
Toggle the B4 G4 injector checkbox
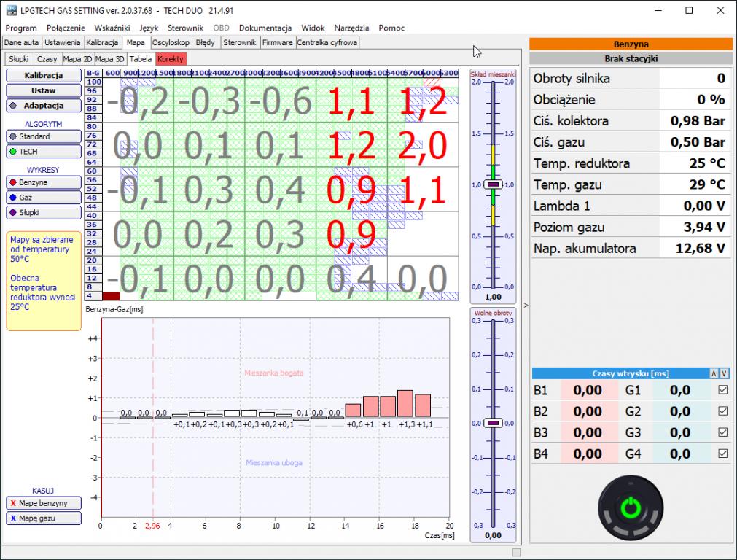(x=722, y=454)
